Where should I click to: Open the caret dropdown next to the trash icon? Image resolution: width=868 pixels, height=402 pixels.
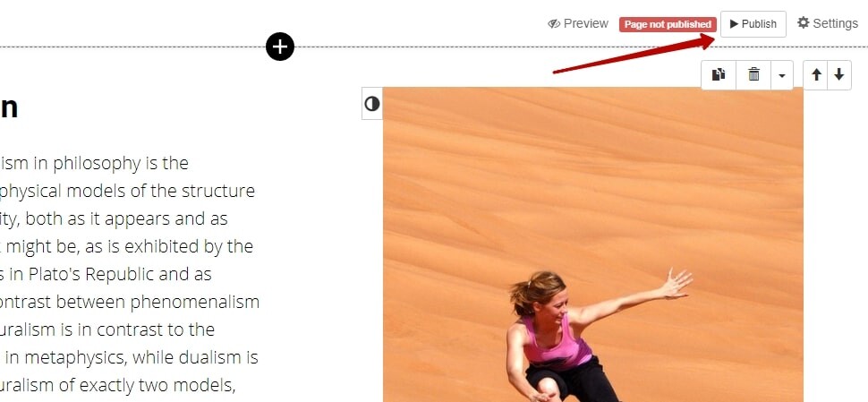781,74
